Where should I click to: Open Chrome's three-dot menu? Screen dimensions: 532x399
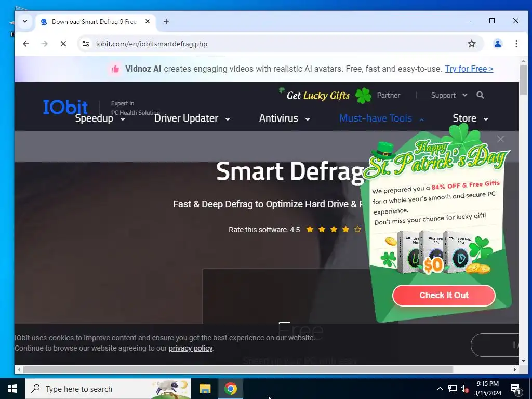(x=516, y=44)
